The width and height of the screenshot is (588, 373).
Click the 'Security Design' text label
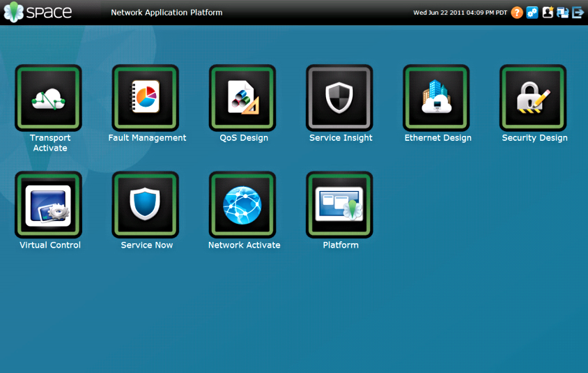click(535, 138)
